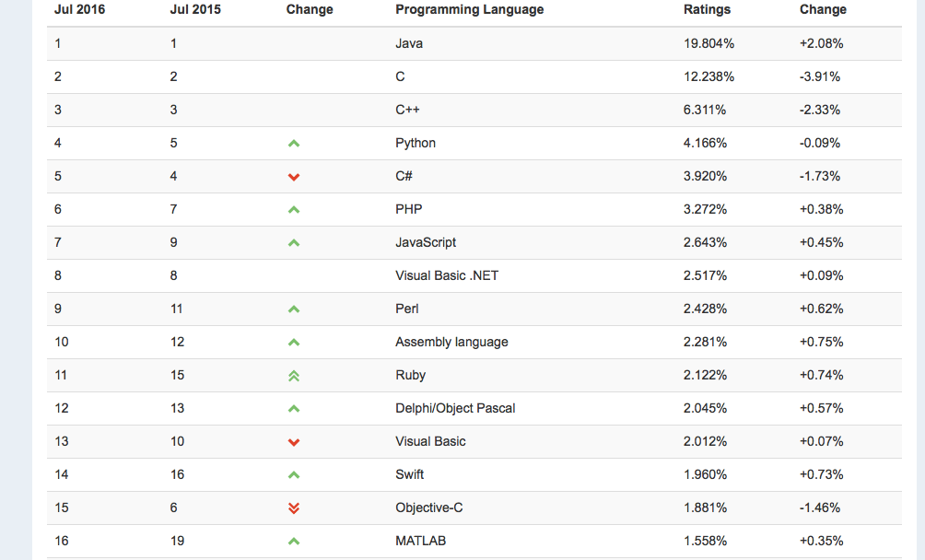Select the Java language name
The width and height of the screenshot is (925, 560).
(x=409, y=43)
